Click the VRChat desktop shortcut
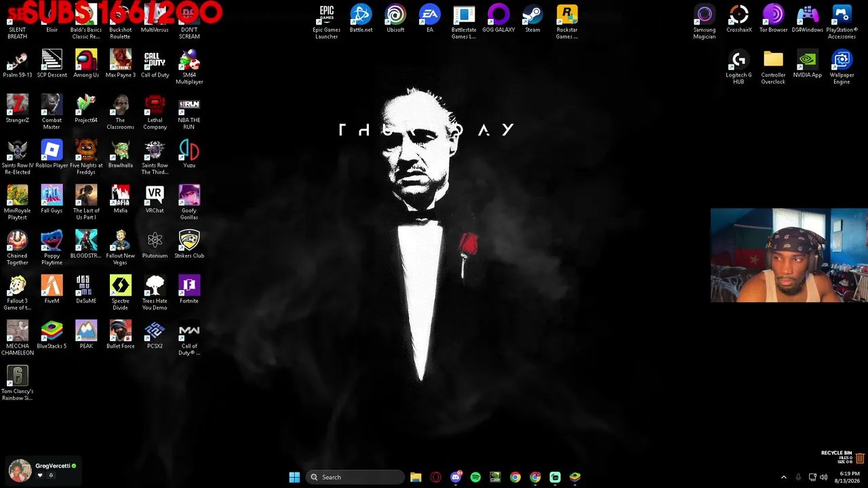Screen dimensions: 868x488 (x=155, y=199)
